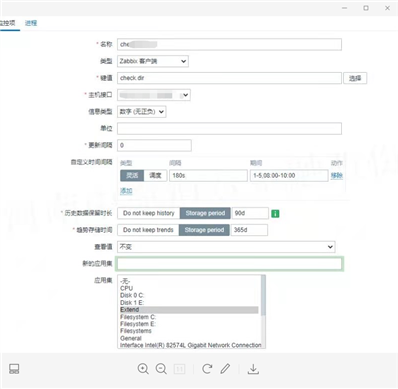
Task: Click the 更新间隔 field showing 0
Action: (154, 145)
